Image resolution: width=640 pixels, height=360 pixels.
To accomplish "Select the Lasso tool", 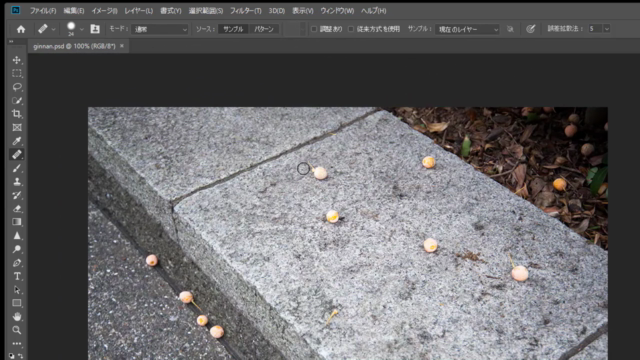I will (17, 87).
